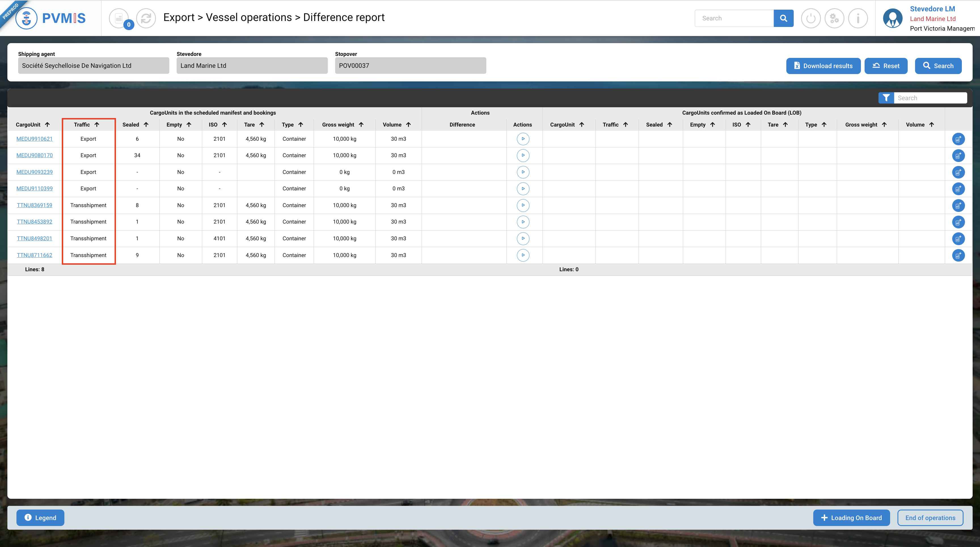Sort by Traffic column arrow
Viewport: 980px width, 547px height.
coord(97,125)
